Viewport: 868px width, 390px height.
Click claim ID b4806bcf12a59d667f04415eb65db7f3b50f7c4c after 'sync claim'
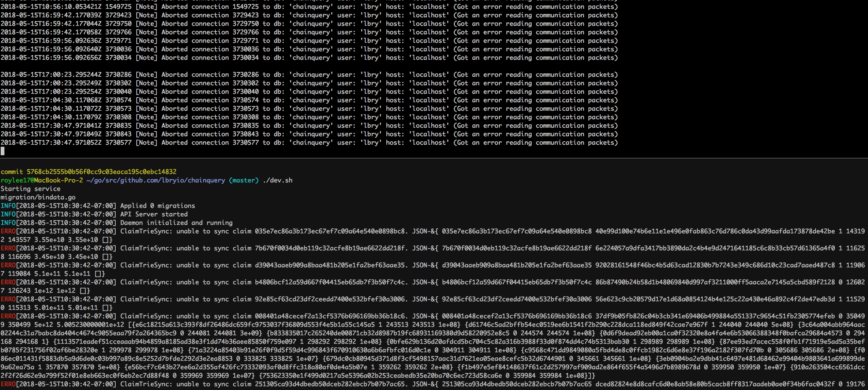(330, 282)
